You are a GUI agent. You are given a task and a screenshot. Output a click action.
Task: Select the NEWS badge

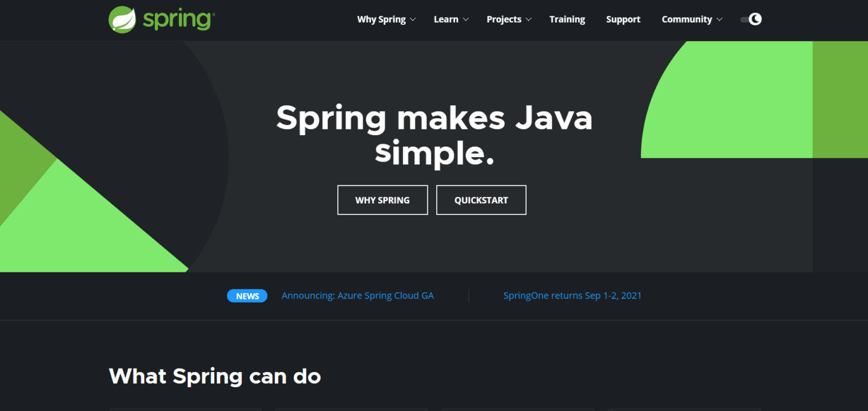tap(247, 296)
